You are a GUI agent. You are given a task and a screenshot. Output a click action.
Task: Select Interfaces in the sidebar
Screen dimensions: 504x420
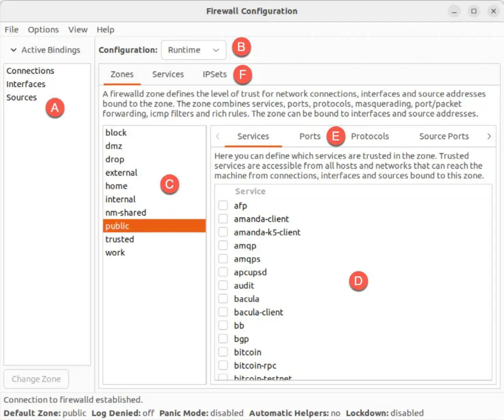[26, 84]
